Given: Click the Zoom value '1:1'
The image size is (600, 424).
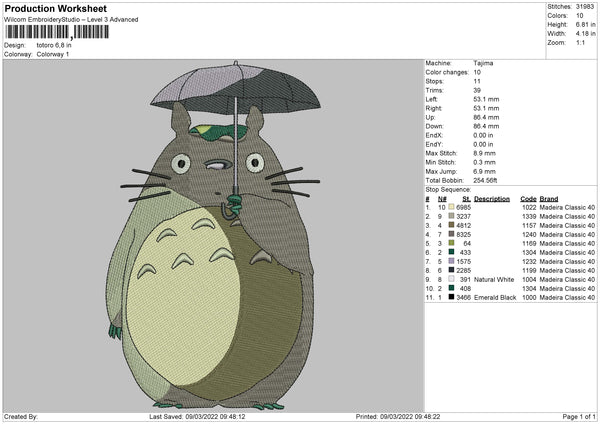Looking at the screenshot, I should (x=580, y=42).
